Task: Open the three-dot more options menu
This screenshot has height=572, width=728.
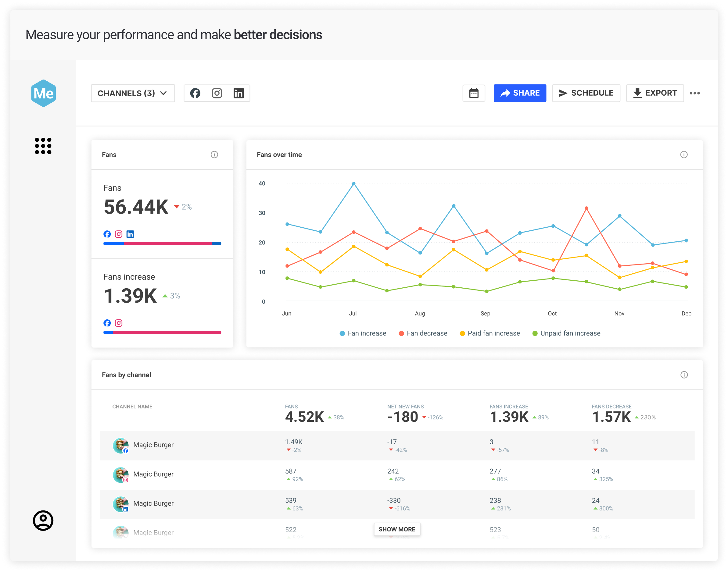Action: (694, 93)
